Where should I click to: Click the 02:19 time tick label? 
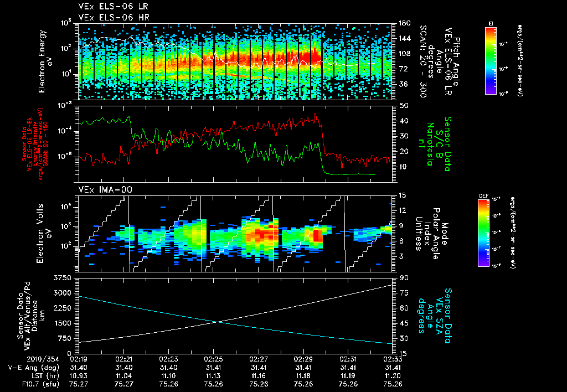coord(79,359)
